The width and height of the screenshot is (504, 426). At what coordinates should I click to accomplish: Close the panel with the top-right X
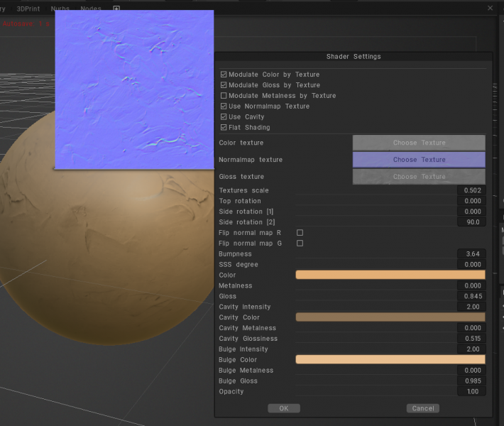tap(490, 8)
